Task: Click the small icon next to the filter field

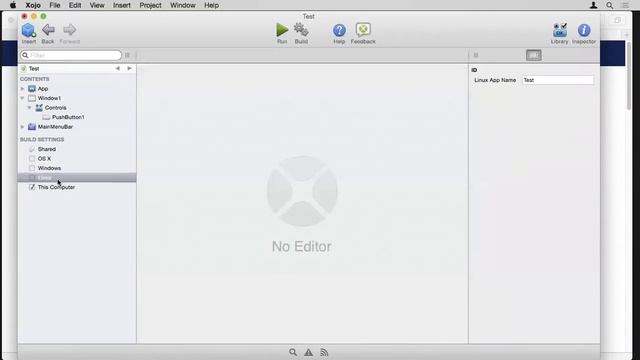Action: point(127,55)
